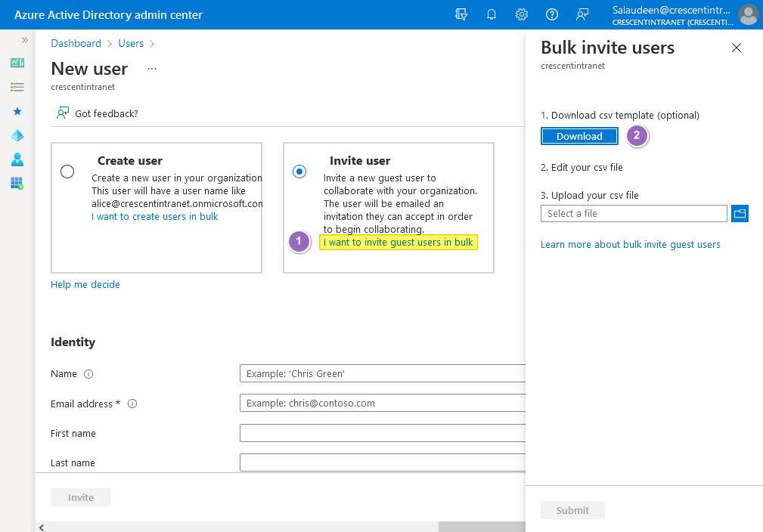The height and width of the screenshot is (532, 763).
Task: Open 'Learn more about bulk invite guest users'
Action: point(631,245)
